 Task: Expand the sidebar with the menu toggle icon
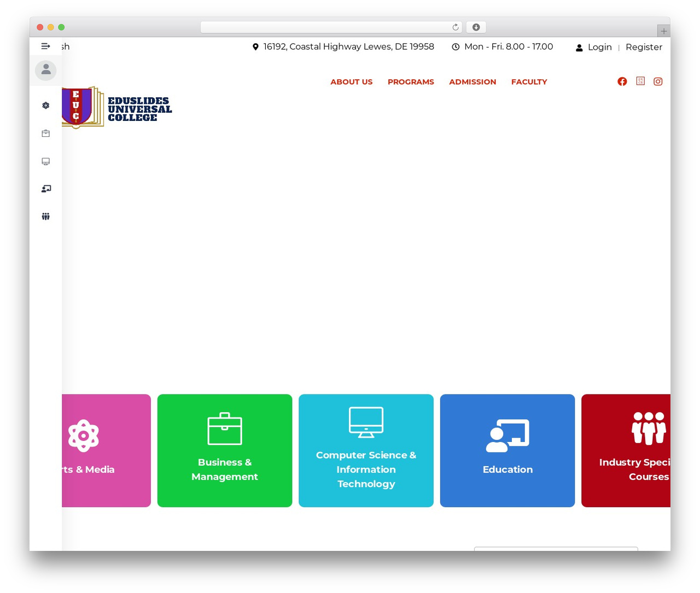tap(46, 46)
